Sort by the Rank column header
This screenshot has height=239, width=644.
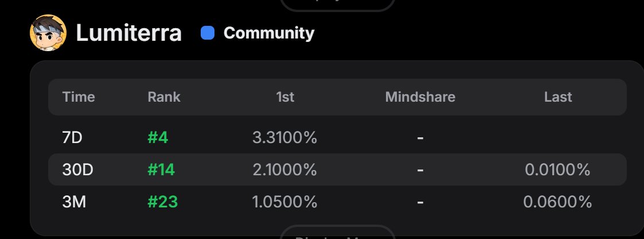click(x=164, y=97)
